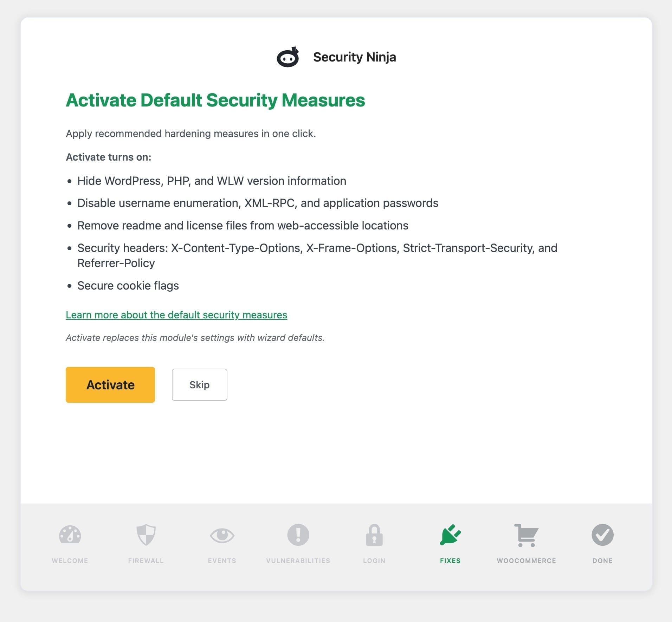Click the Secure cookie flags bullet item
The width and height of the screenshot is (672, 622).
(128, 286)
